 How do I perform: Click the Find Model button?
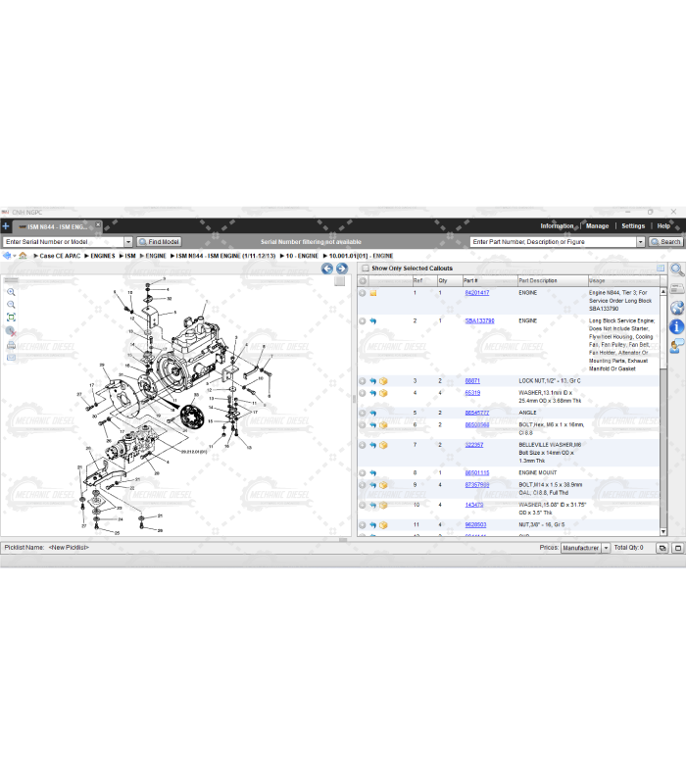[x=158, y=242]
